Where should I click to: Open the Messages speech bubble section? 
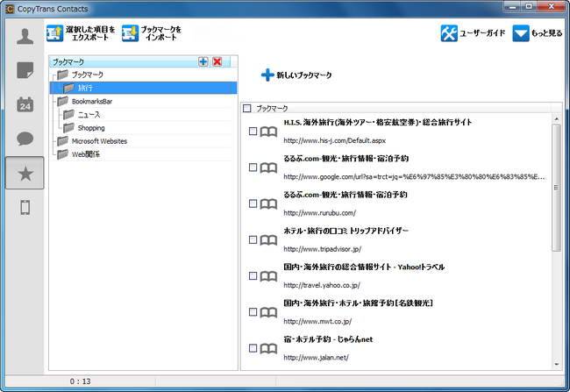pos(25,139)
